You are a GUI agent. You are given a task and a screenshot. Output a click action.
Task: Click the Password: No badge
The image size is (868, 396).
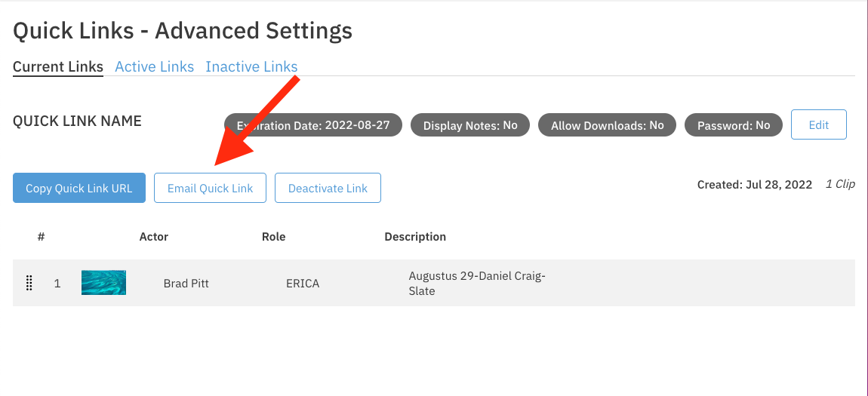click(x=733, y=125)
